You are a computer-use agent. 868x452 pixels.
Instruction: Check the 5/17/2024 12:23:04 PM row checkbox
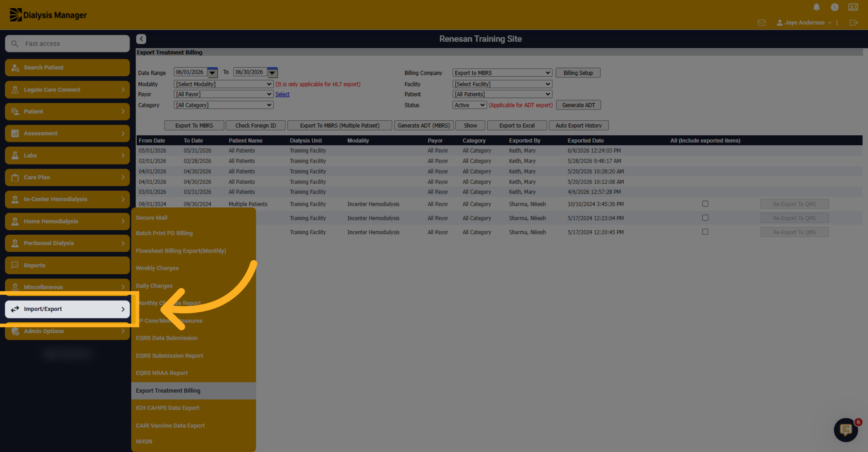(x=705, y=218)
